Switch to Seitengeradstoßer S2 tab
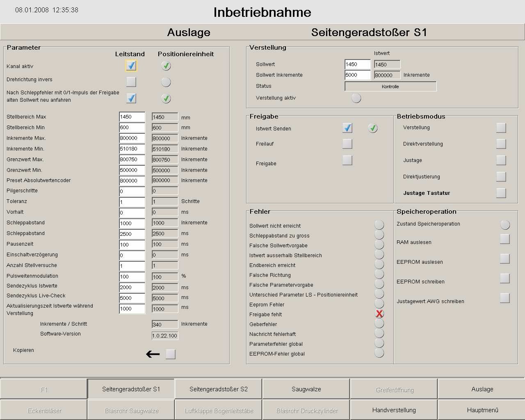The height and width of the screenshot is (420, 525). tap(219, 389)
